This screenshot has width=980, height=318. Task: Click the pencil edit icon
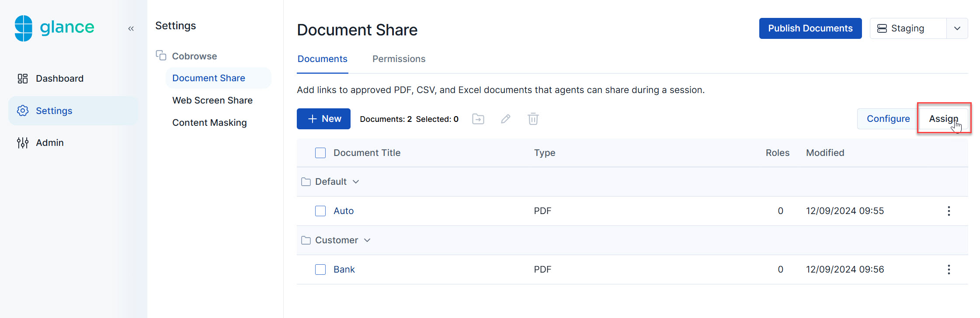(506, 119)
